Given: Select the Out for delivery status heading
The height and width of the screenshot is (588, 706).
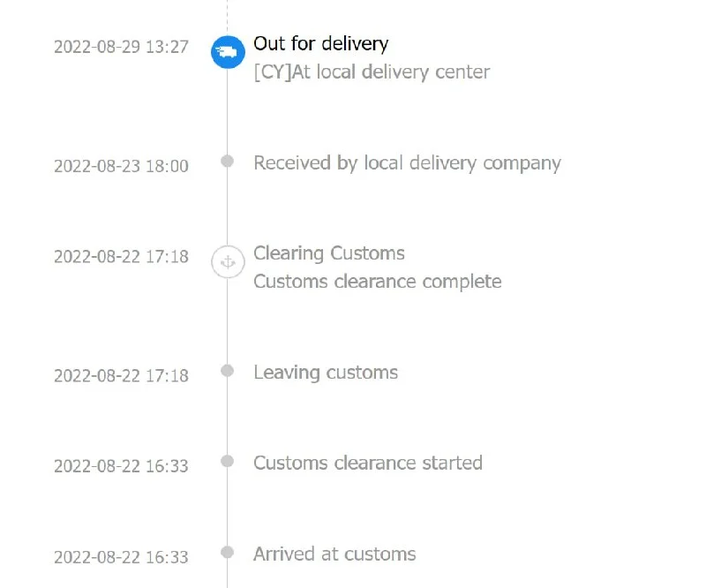Looking at the screenshot, I should (321, 44).
